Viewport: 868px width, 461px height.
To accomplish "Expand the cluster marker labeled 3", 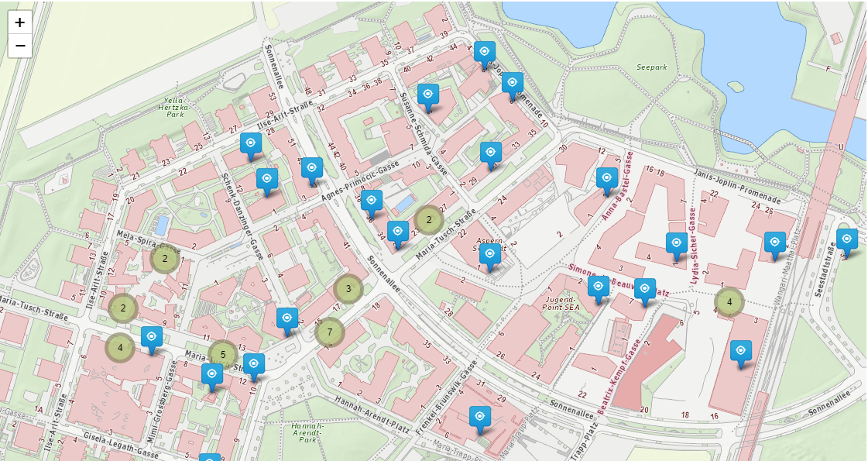I will pos(348,289).
